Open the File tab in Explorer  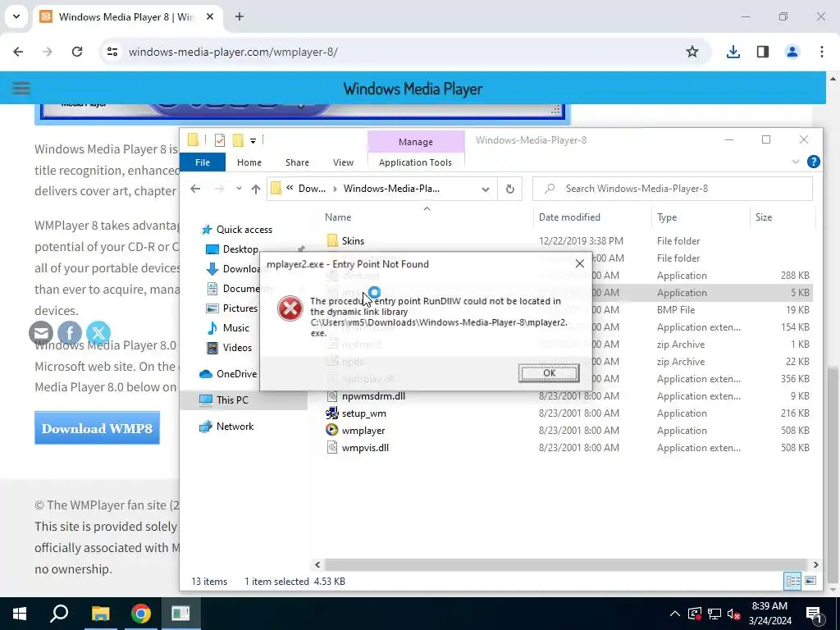click(x=203, y=162)
